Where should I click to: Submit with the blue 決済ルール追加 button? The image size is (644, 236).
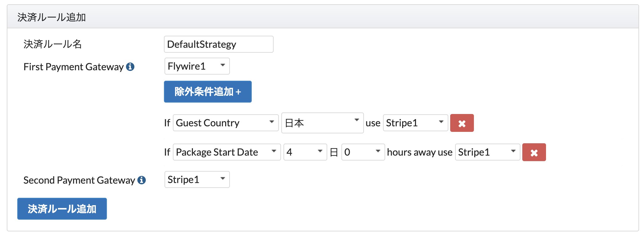pyautogui.click(x=62, y=209)
